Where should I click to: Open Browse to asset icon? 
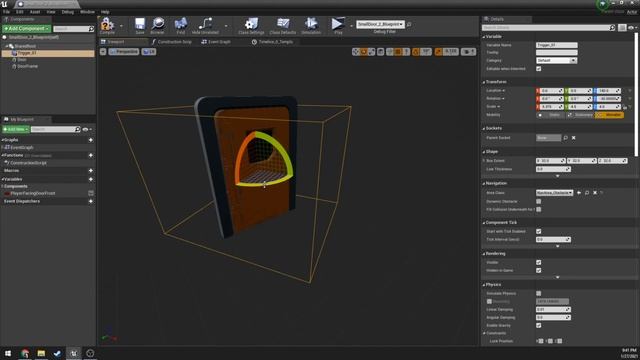pyautogui.click(x=158, y=24)
